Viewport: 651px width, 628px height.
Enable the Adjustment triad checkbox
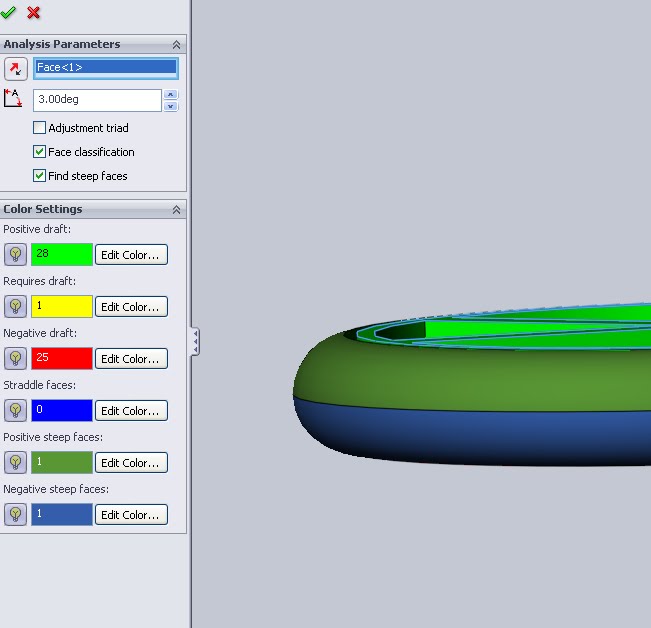(39, 127)
